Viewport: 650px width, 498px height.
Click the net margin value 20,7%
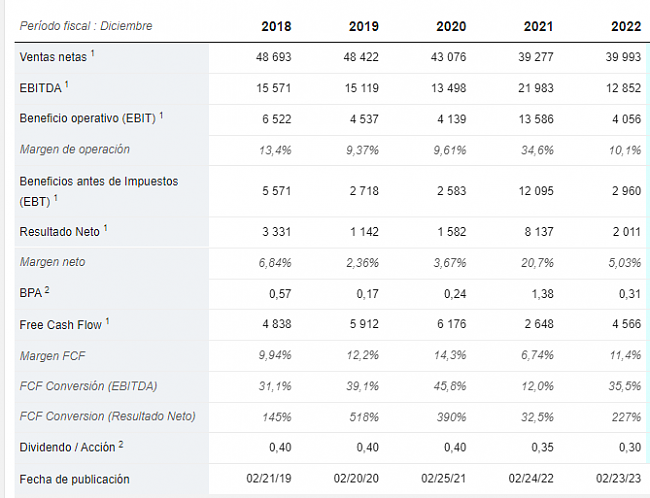[x=537, y=262]
